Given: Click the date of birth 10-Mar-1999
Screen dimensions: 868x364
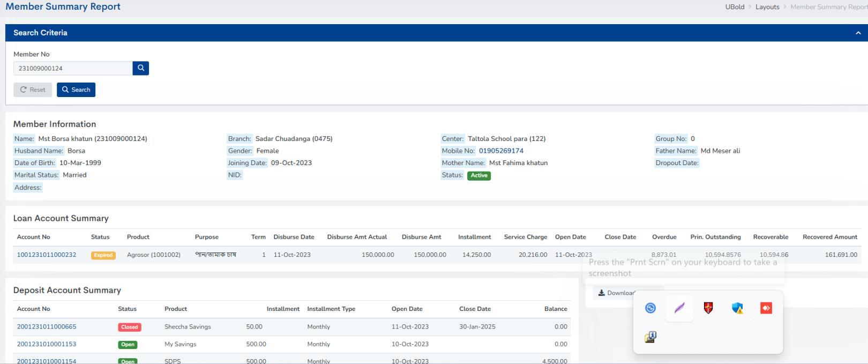Looking at the screenshot, I should pyautogui.click(x=80, y=163).
